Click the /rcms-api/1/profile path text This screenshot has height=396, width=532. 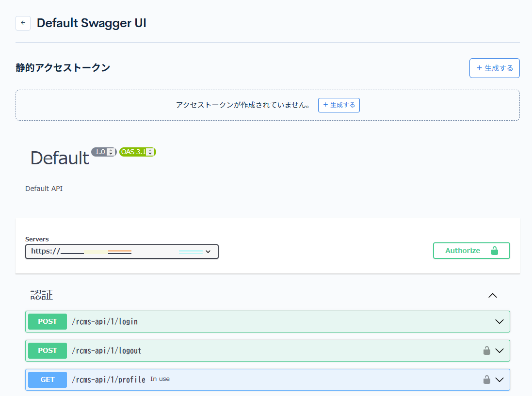(109, 380)
